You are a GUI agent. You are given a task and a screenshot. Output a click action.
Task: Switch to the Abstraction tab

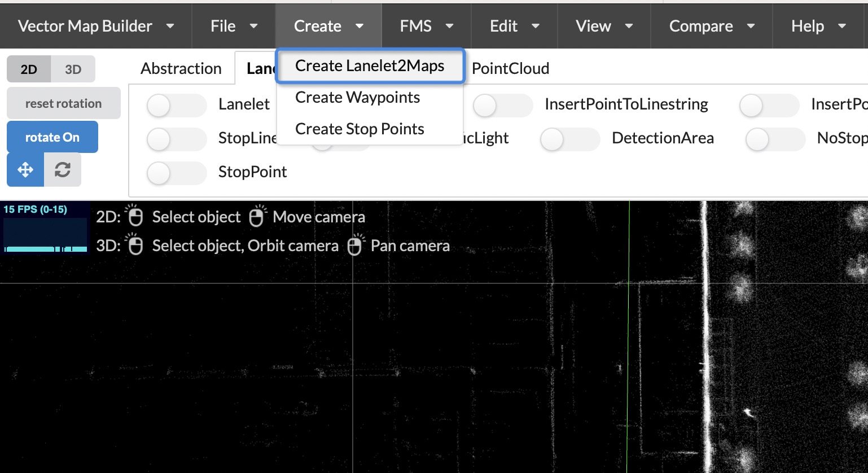point(181,68)
